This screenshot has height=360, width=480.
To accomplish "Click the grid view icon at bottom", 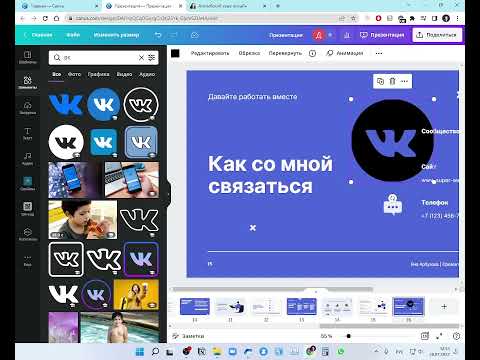I will click(x=424, y=336).
